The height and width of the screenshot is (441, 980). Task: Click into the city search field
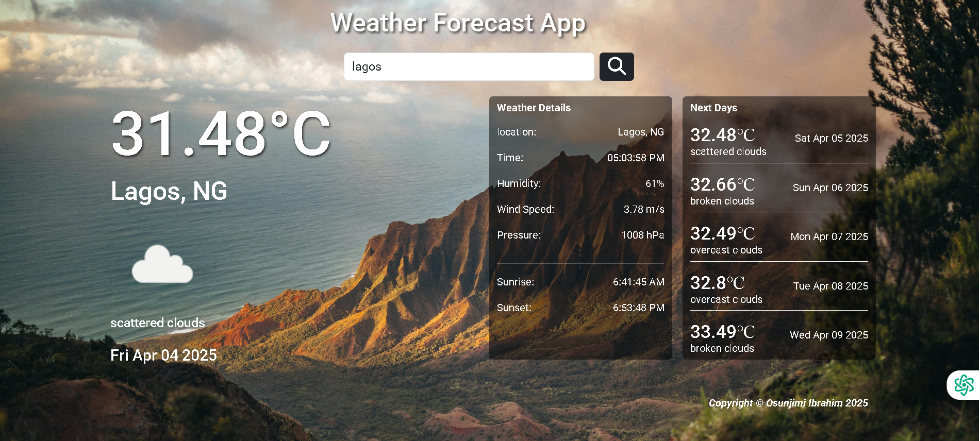tap(469, 67)
